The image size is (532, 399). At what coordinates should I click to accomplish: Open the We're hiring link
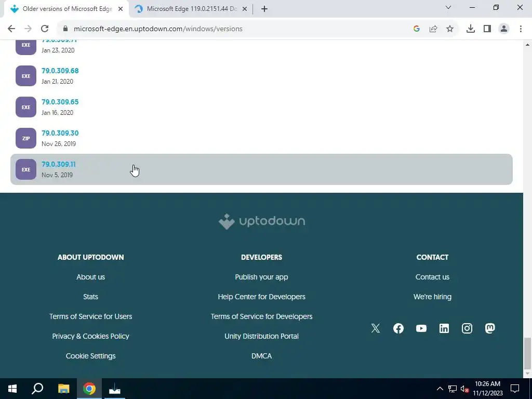(x=432, y=297)
